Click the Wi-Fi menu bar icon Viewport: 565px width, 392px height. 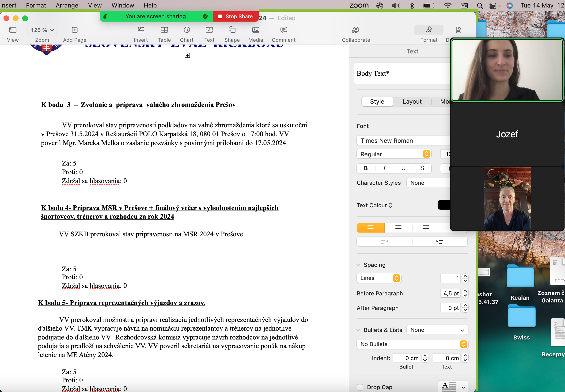point(448,5)
